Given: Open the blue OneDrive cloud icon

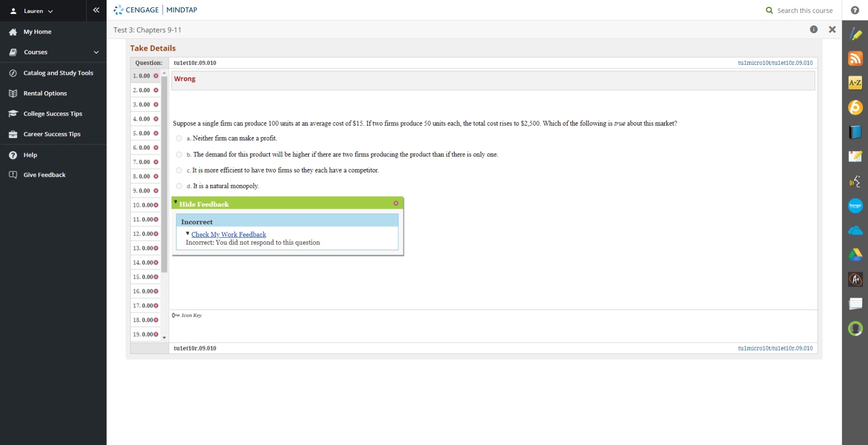Looking at the screenshot, I should pos(855,230).
